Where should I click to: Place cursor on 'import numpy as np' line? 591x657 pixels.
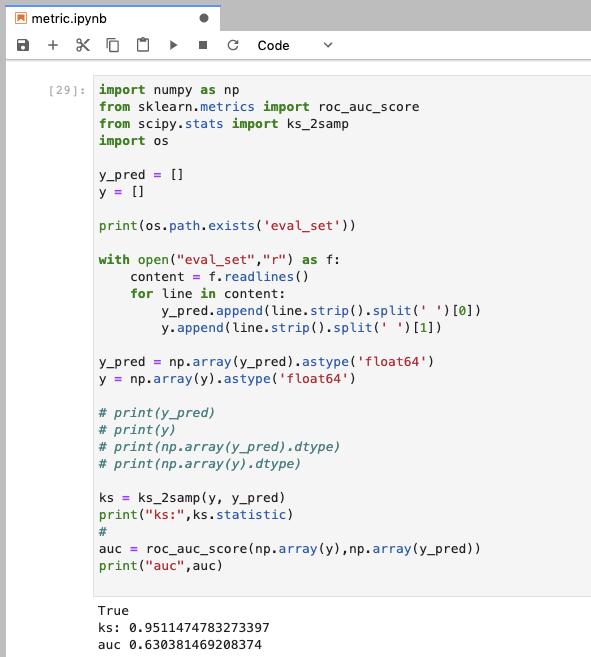[x=169, y=90]
